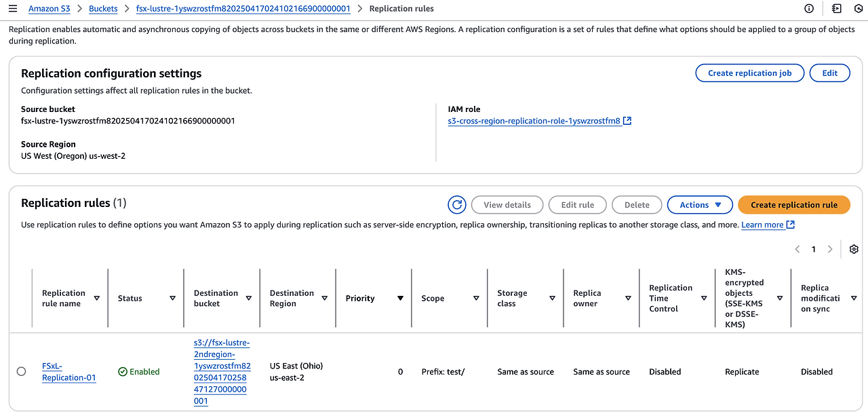
Task: Open FSxL-Replication-01 rule link
Action: [69, 372]
